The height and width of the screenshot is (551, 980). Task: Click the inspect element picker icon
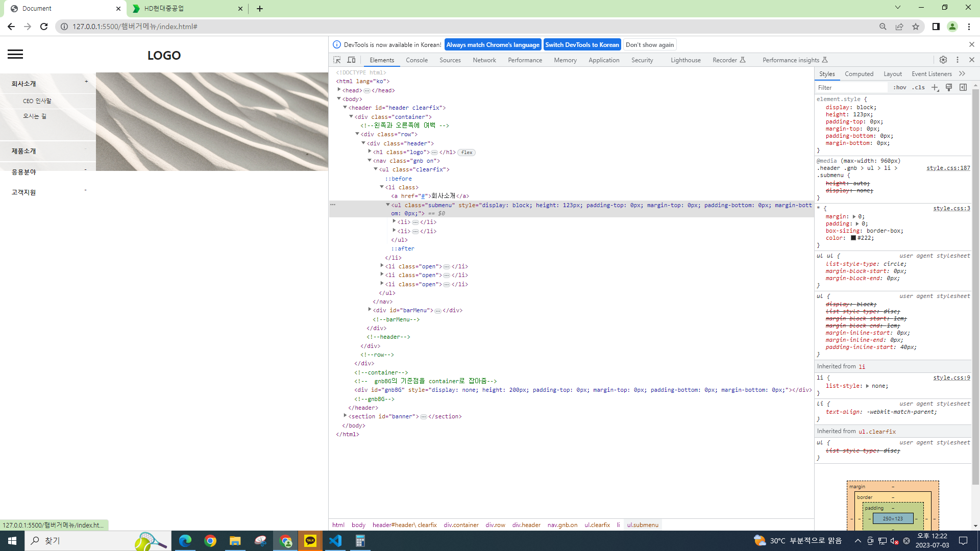tap(337, 60)
